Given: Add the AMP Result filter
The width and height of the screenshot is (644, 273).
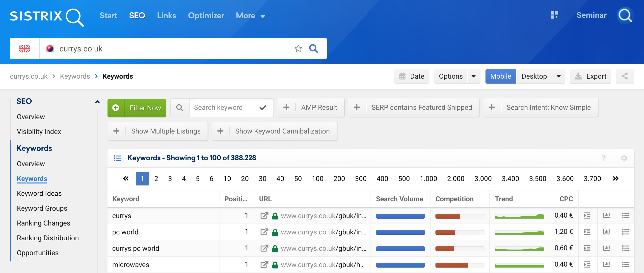Looking at the screenshot, I should (311, 108).
